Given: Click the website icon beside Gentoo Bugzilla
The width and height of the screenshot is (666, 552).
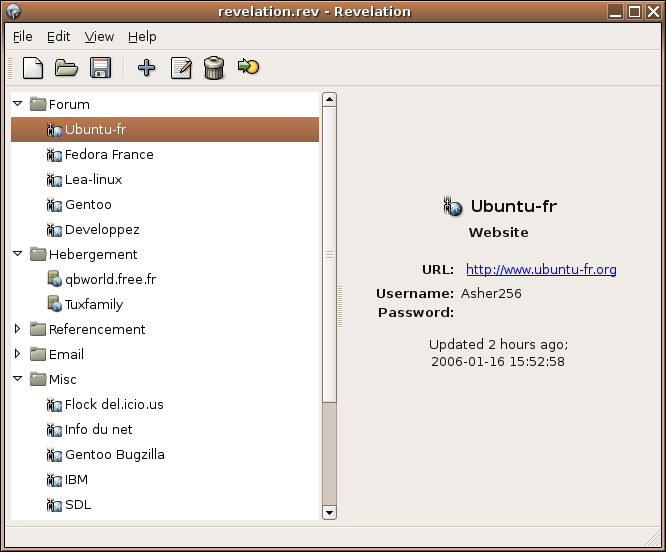Looking at the screenshot, I should (x=54, y=455).
